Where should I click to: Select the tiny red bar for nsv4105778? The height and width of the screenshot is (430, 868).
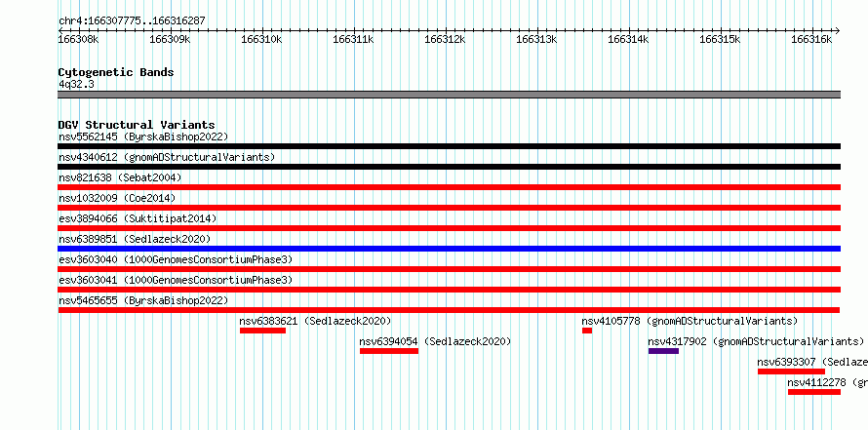coord(587,331)
